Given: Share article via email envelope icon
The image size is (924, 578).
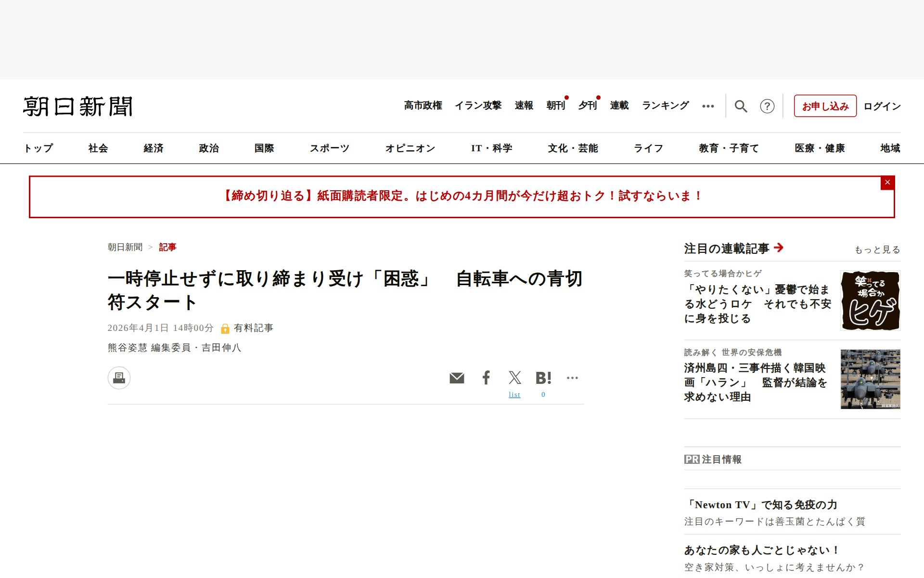Looking at the screenshot, I should coord(457,378).
